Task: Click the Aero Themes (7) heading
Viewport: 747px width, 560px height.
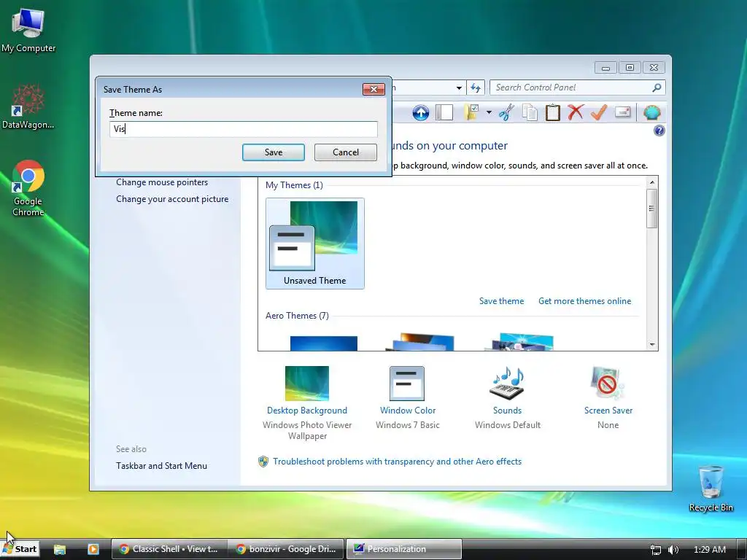Action: click(297, 316)
